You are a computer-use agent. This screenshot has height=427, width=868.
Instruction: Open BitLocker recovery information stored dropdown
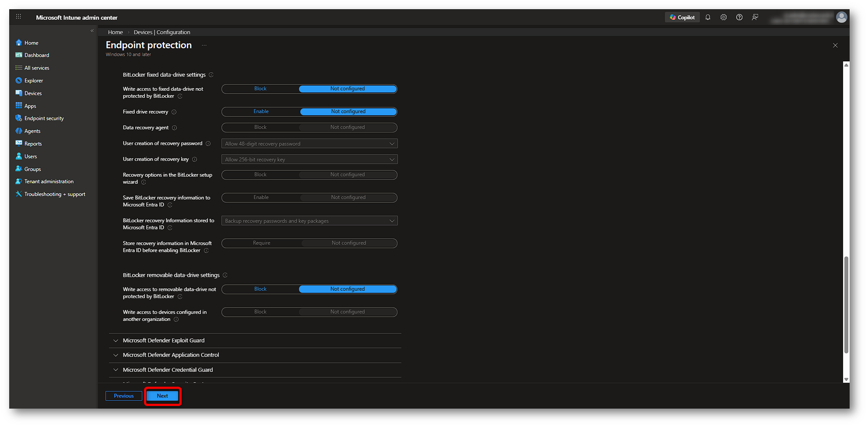309,221
